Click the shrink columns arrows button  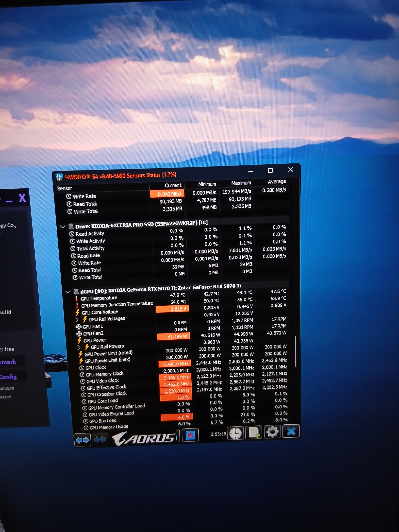pyautogui.click(x=100, y=439)
